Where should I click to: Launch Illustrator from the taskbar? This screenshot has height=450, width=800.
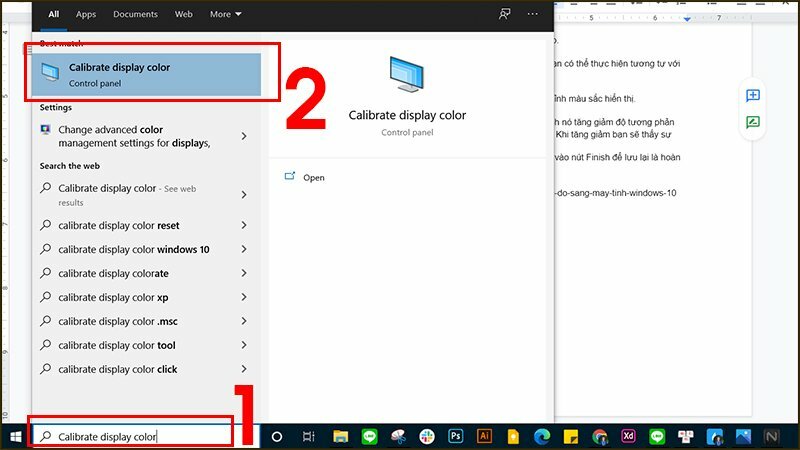coord(485,437)
